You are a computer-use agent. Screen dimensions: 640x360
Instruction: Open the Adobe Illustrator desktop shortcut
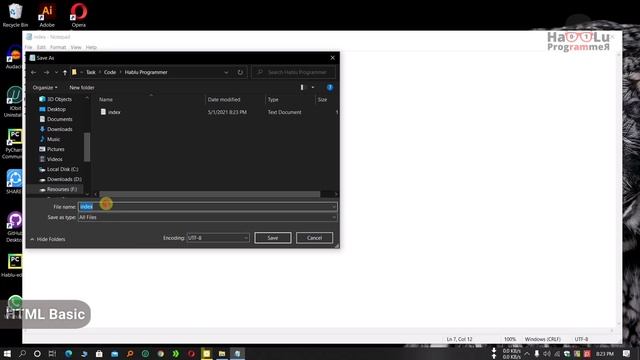[47, 15]
